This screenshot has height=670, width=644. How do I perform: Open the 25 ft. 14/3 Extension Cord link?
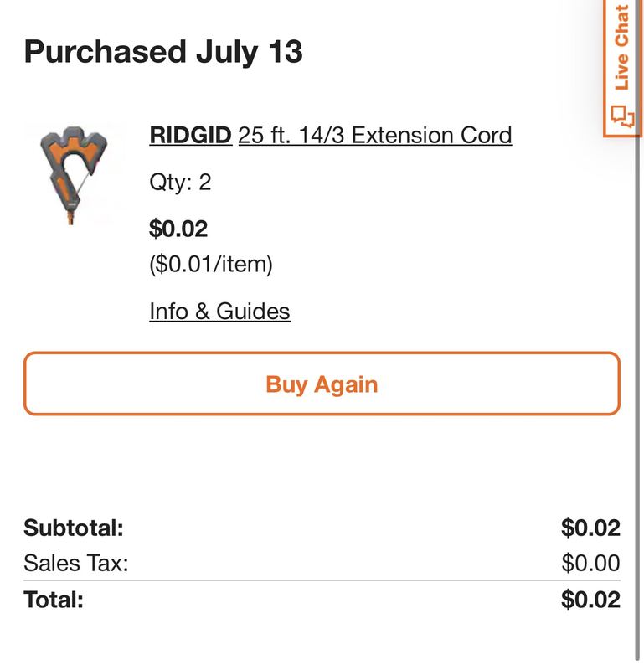(x=375, y=135)
